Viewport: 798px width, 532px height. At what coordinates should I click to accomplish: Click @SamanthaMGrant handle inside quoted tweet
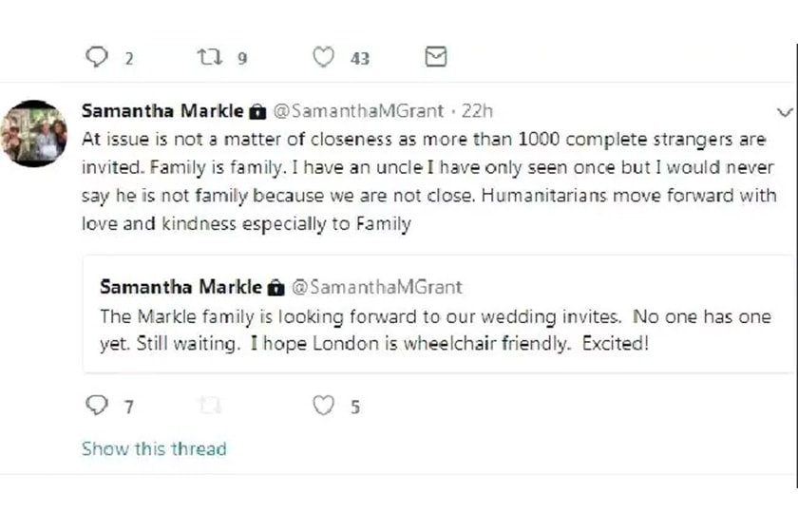[375, 286]
